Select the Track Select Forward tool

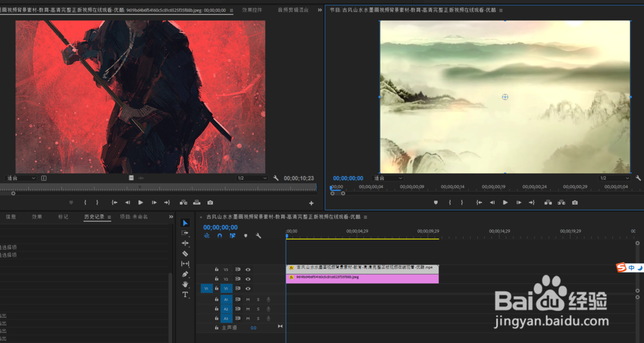coord(185,233)
